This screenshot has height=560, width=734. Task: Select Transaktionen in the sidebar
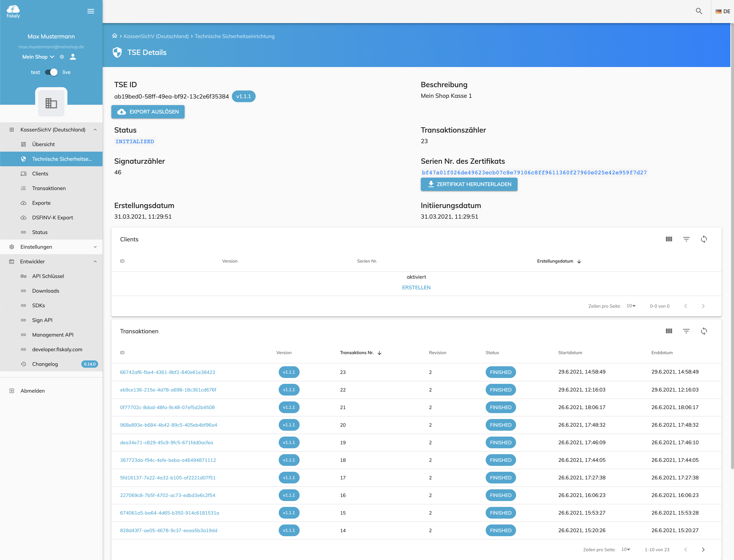click(x=49, y=188)
